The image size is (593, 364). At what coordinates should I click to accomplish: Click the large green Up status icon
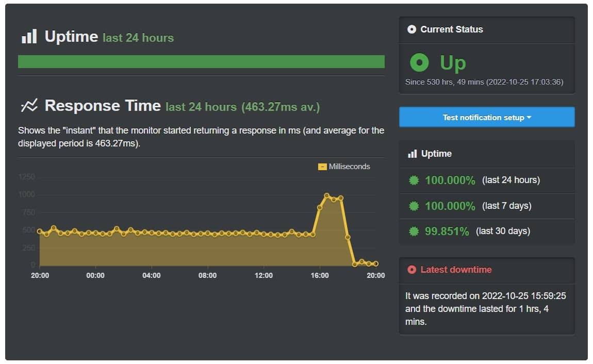[419, 62]
